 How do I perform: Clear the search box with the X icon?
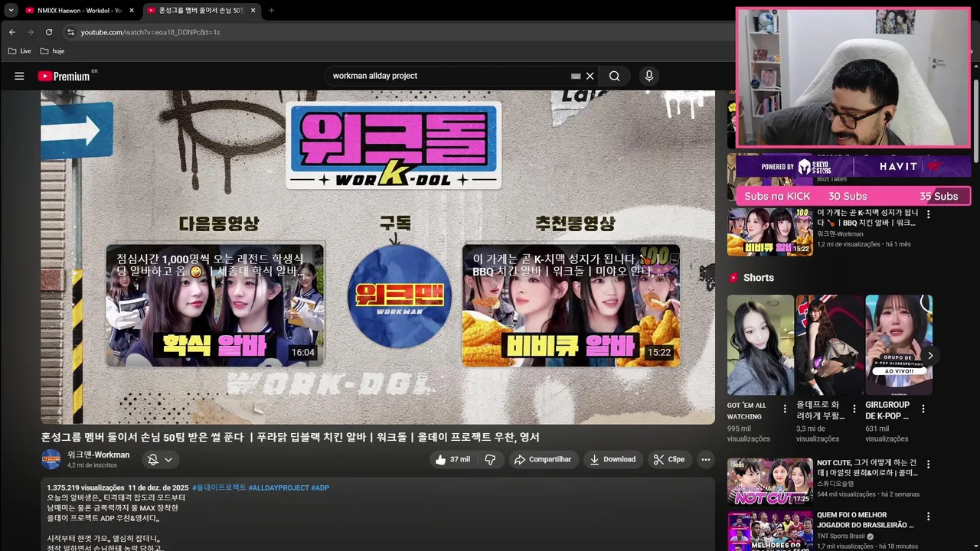point(590,76)
